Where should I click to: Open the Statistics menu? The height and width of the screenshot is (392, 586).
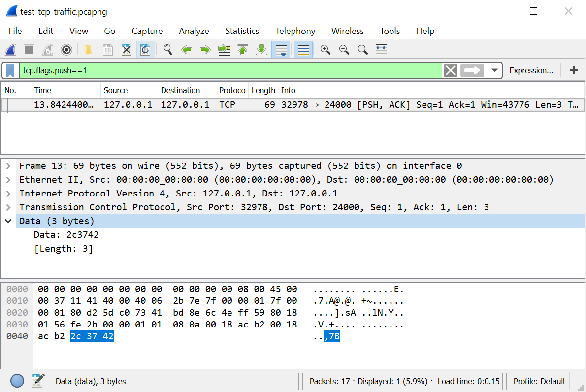[242, 31]
